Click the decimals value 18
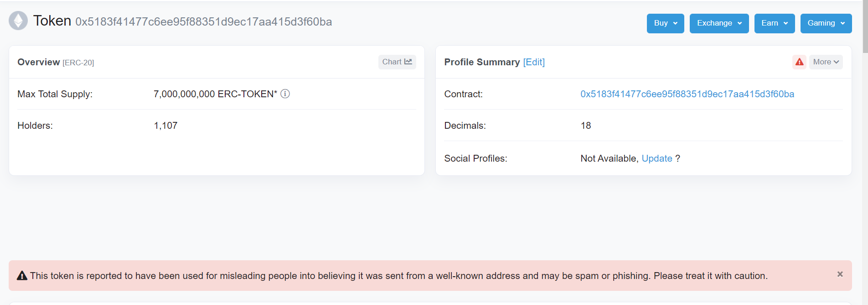Screen dimensions: 868x305 pos(586,126)
